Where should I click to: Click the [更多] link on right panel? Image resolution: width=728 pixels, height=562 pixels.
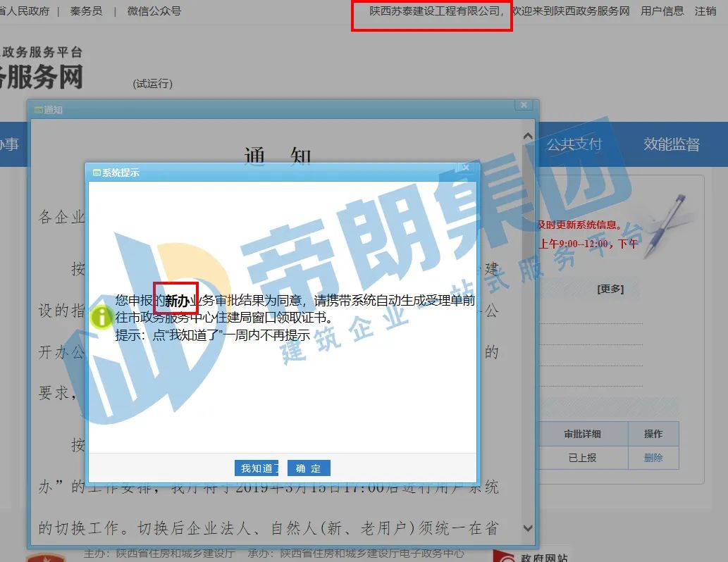(610, 289)
